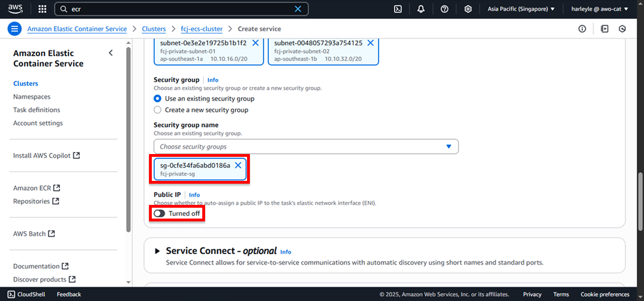
Task: Toggle the hamburger navigation menu button
Action: point(15,29)
